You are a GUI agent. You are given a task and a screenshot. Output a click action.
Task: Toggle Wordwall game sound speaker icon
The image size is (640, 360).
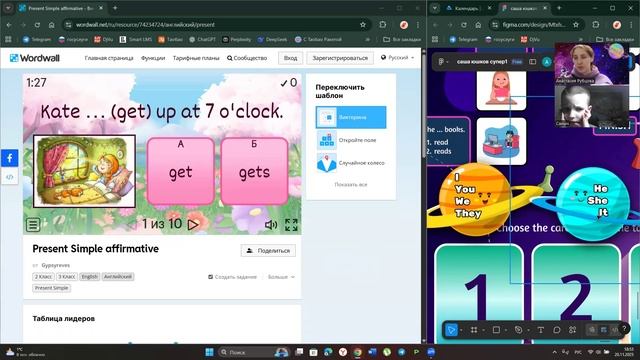point(271,224)
